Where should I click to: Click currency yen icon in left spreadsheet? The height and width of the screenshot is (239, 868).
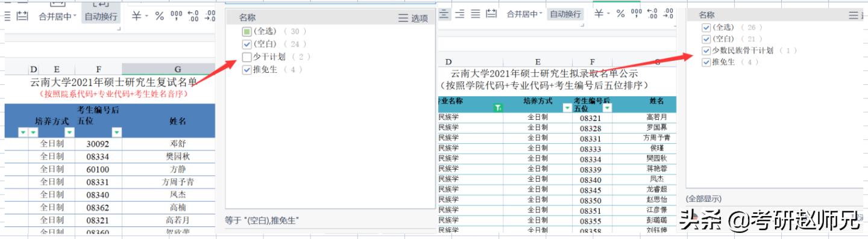coord(136,16)
